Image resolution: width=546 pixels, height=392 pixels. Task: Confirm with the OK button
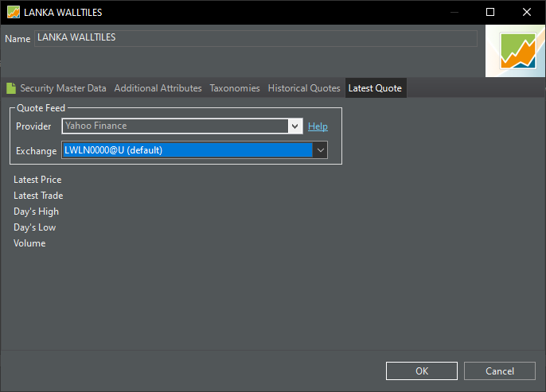pos(422,371)
